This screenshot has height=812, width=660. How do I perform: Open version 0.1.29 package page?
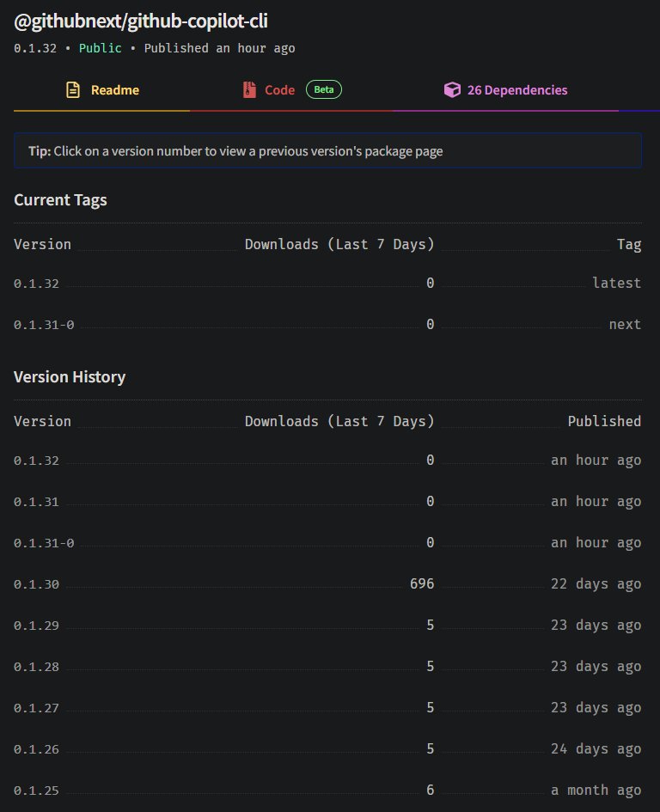[x=36, y=626]
